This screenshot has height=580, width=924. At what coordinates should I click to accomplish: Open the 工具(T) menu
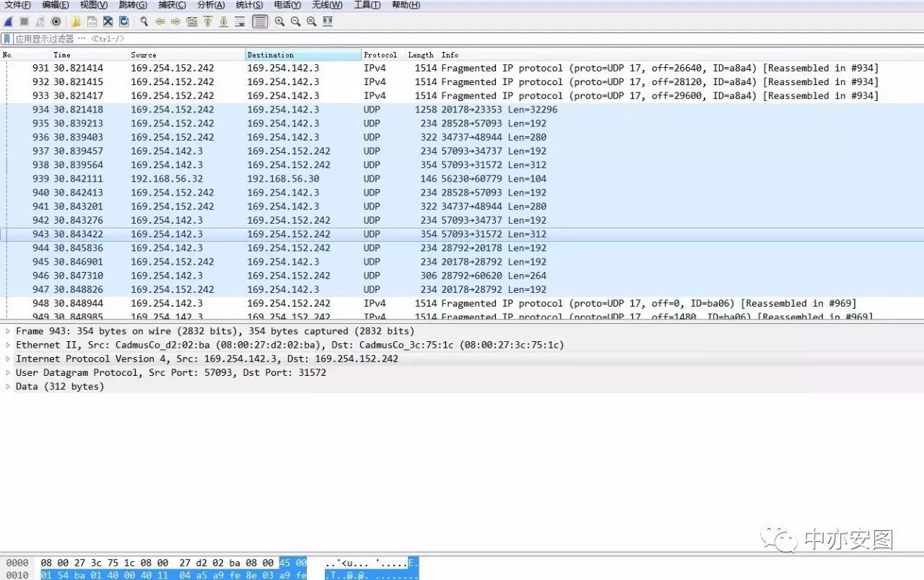point(367,5)
